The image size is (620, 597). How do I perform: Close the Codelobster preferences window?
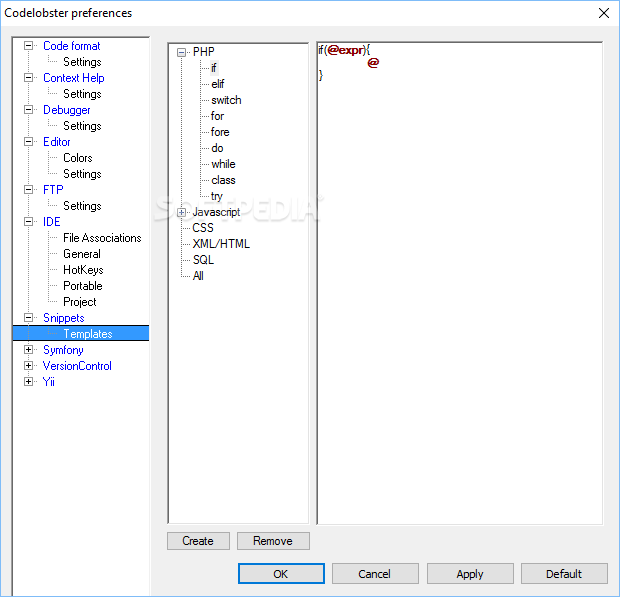[x=603, y=13]
